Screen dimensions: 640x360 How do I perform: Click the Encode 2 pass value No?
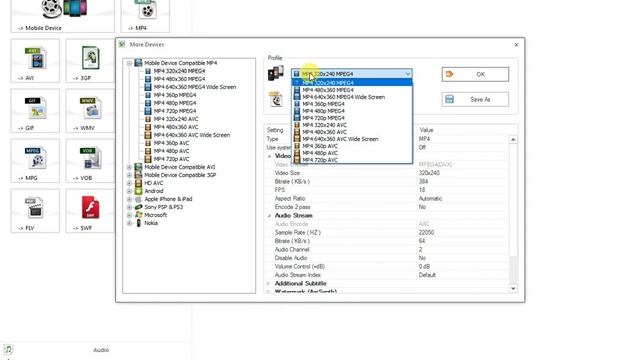pyautogui.click(x=422, y=207)
